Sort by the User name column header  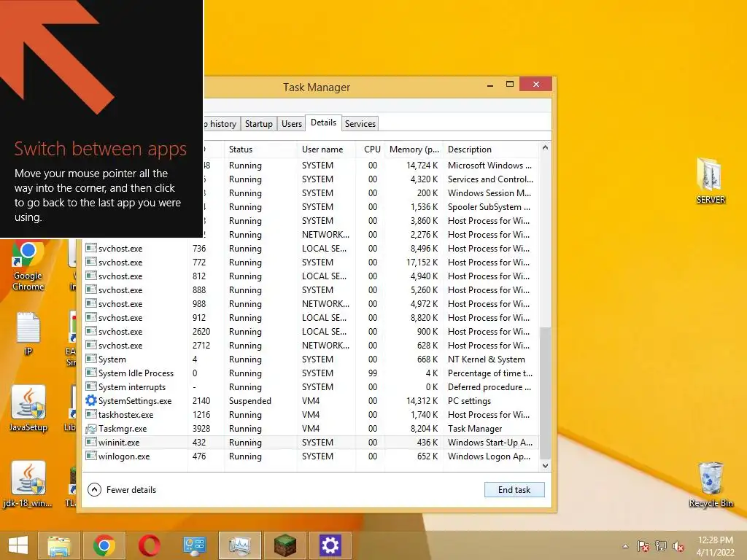[x=326, y=149]
